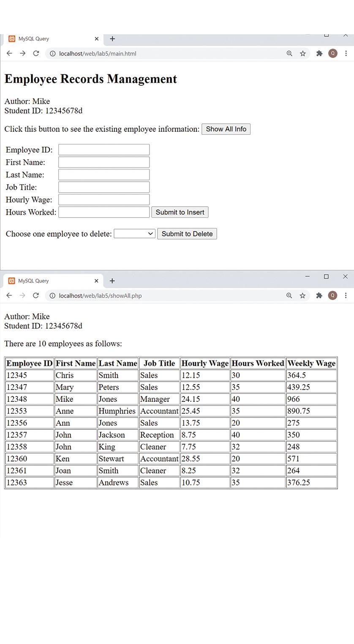Image resolution: width=354 pixels, height=644 pixels.
Task: Click the showAll.php address bar URL
Action: tap(100, 296)
